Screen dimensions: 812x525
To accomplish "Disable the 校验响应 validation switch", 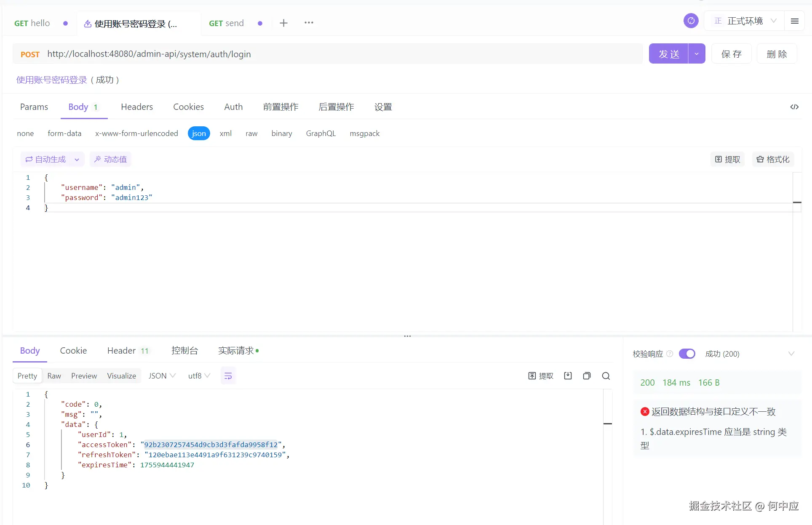I will (x=687, y=354).
